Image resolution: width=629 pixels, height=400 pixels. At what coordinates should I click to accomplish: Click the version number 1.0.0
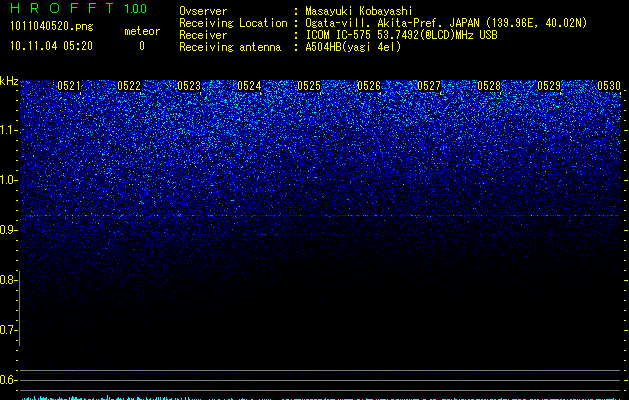[136, 9]
